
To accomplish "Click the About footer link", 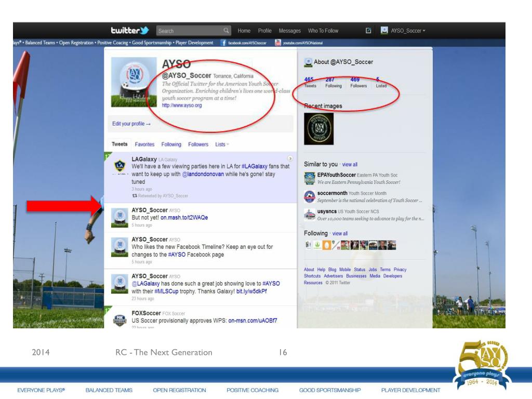I will coord(309,270).
